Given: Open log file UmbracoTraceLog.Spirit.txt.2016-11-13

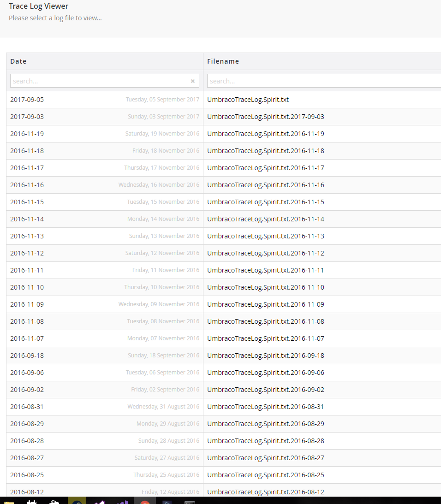Looking at the screenshot, I should pyautogui.click(x=266, y=236).
